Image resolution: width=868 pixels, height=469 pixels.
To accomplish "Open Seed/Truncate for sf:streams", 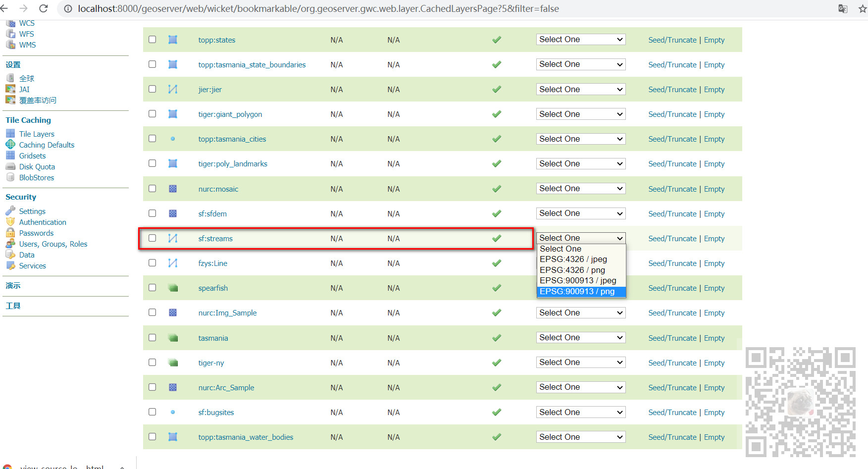I will pyautogui.click(x=672, y=238).
